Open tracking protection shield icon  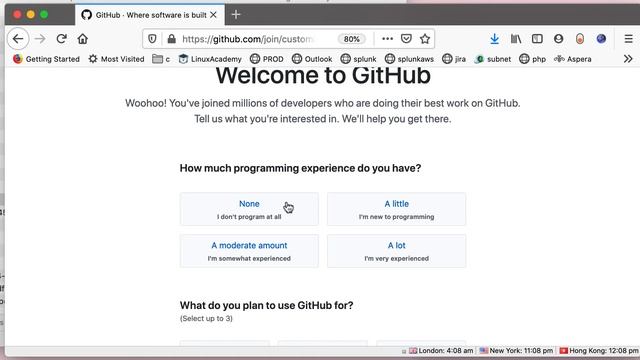(152, 39)
